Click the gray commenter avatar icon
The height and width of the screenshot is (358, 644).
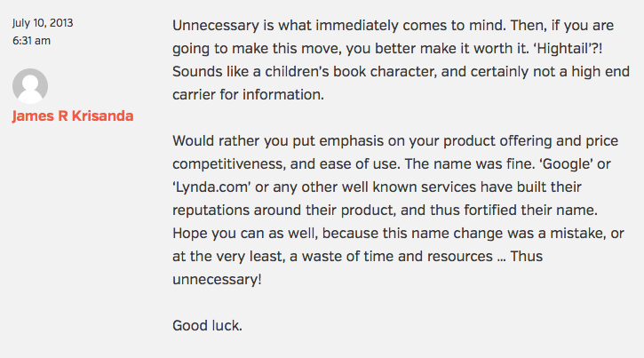(x=30, y=86)
